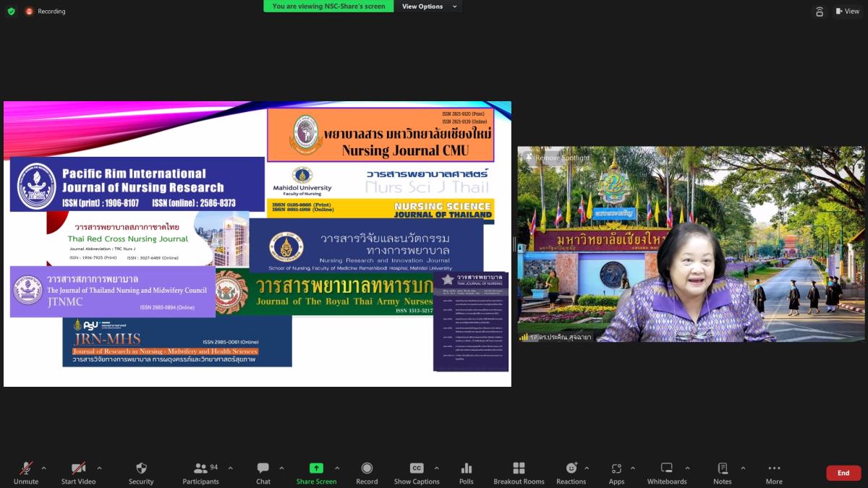Click the signal strength icon on the speaker video

(x=524, y=337)
